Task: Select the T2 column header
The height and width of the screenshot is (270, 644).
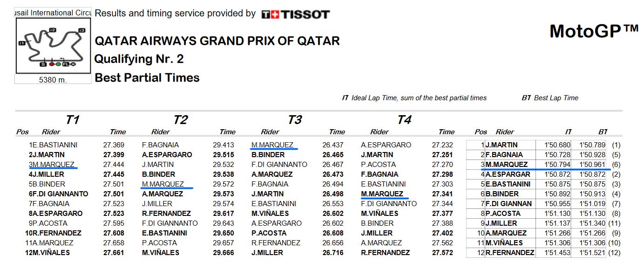Action: click(180, 120)
